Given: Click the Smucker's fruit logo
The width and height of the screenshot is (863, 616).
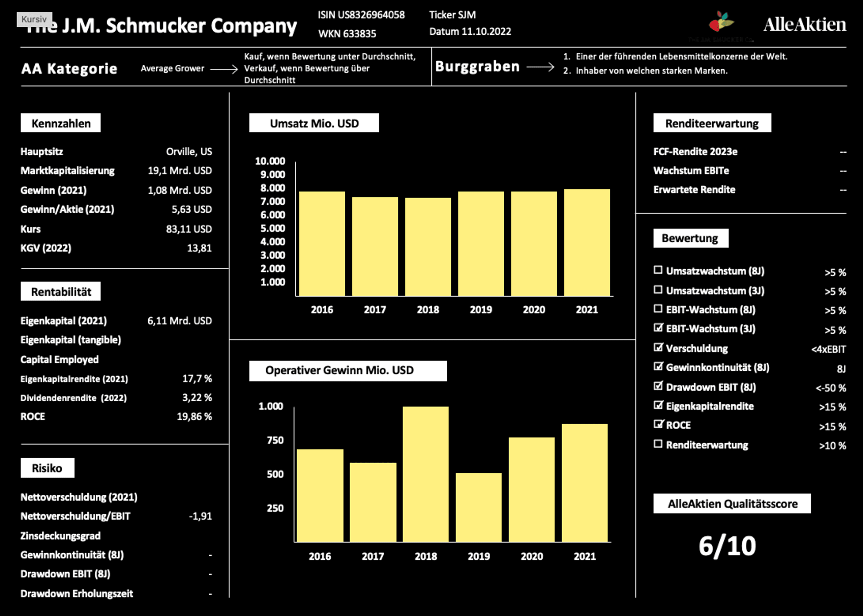Looking at the screenshot, I should click(721, 22).
